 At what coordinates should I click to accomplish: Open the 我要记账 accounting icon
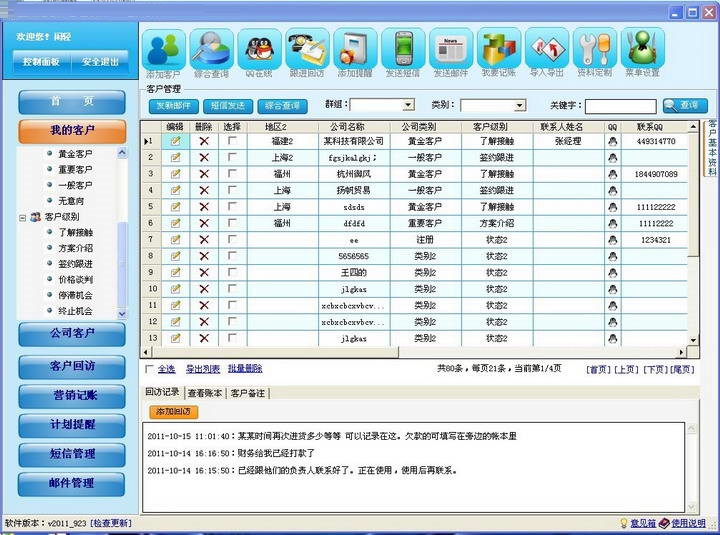(498, 49)
